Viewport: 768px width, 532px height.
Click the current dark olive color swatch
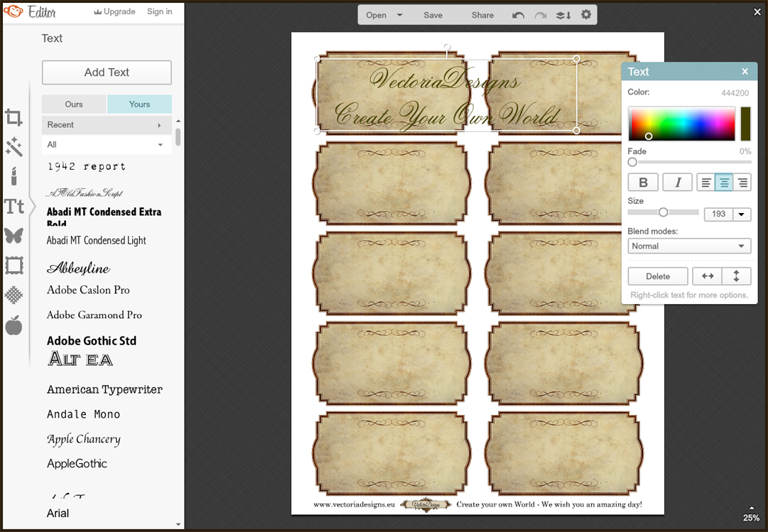coord(745,124)
